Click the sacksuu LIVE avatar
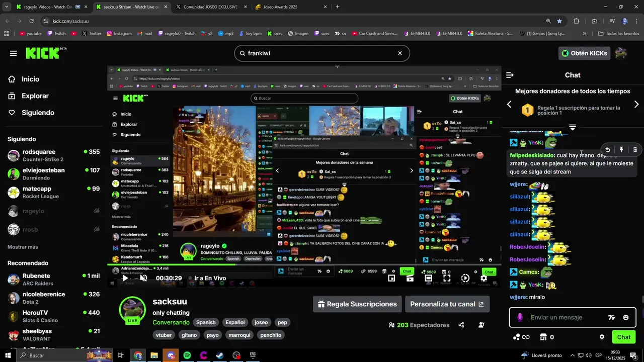644x362 pixels. [x=132, y=310]
